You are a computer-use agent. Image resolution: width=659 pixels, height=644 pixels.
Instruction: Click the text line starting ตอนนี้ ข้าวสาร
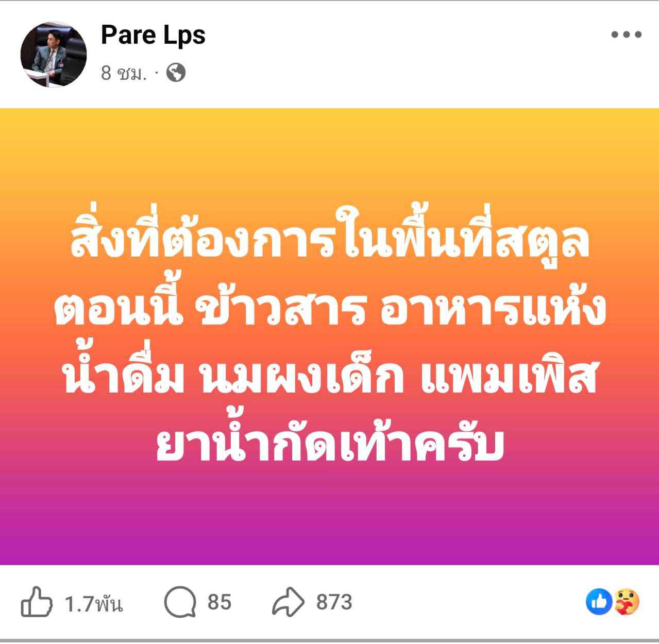(x=330, y=305)
